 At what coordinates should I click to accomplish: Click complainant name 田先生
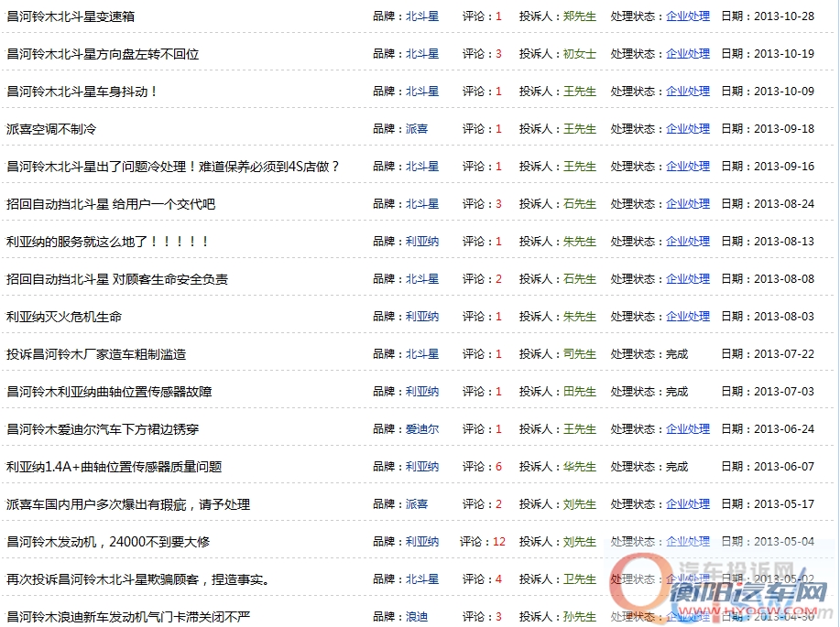point(580,391)
